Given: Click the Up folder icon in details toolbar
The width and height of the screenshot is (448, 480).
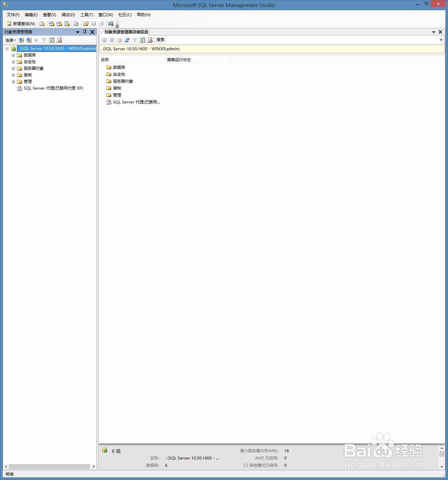Looking at the screenshot, I should tap(120, 40).
